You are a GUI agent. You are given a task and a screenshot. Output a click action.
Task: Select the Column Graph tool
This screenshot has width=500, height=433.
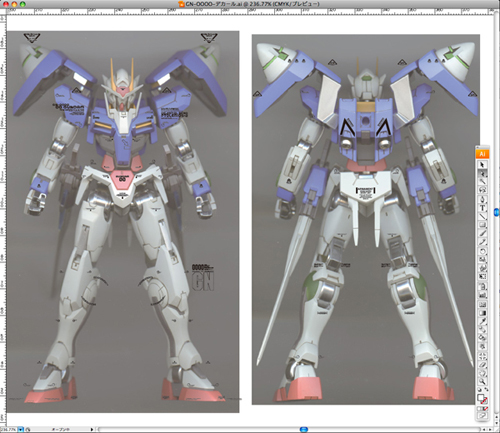tap(482, 295)
